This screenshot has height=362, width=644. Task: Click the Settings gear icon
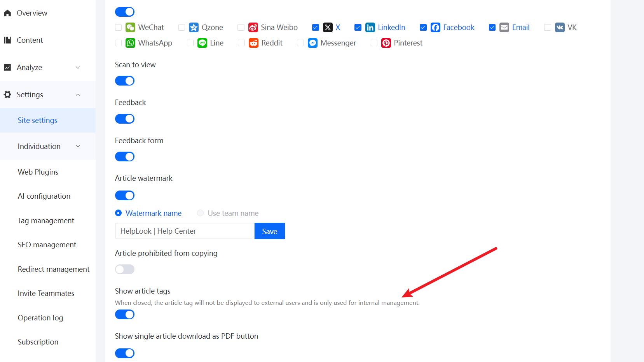click(7, 94)
